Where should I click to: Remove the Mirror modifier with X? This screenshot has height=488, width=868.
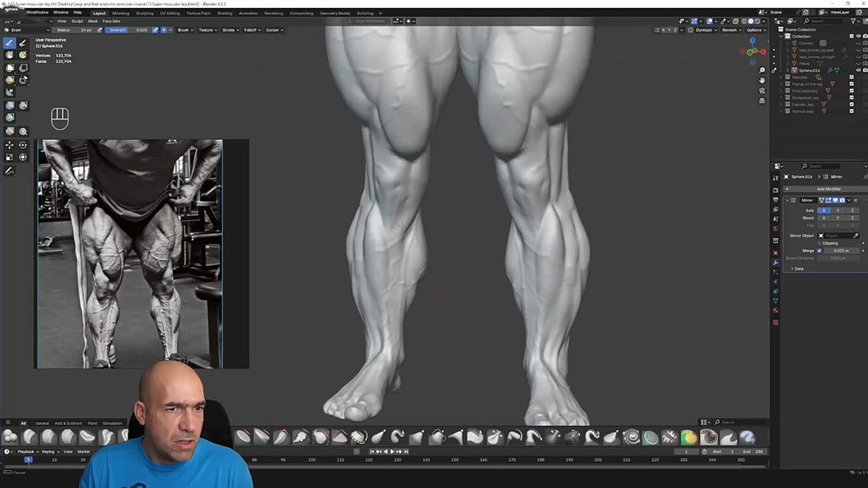click(x=856, y=201)
